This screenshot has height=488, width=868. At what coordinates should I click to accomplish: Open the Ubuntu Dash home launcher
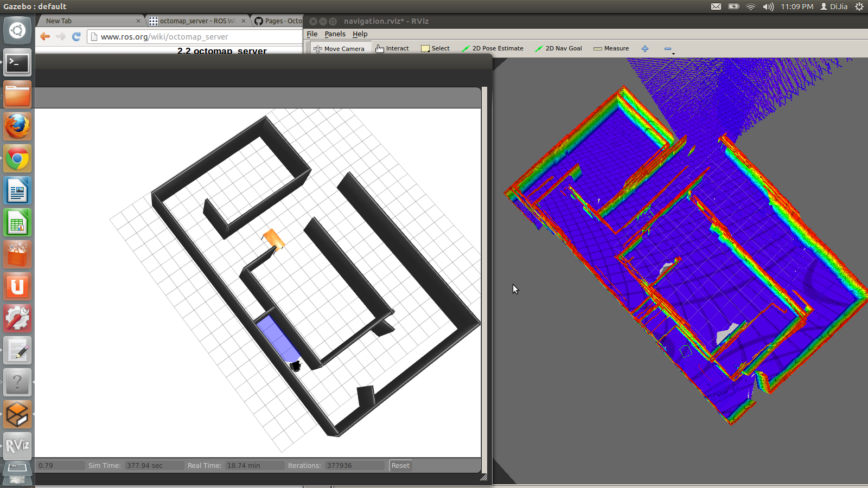tap(17, 30)
